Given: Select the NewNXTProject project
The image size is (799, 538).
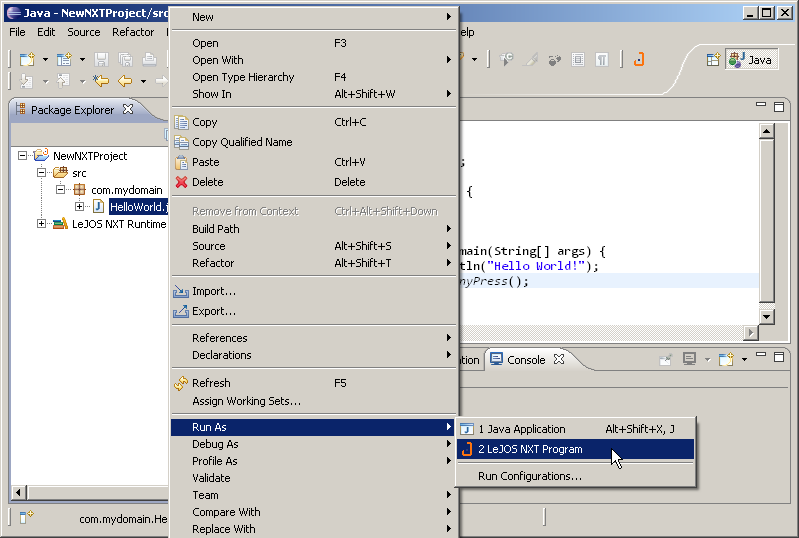Looking at the screenshot, I should click(90, 156).
